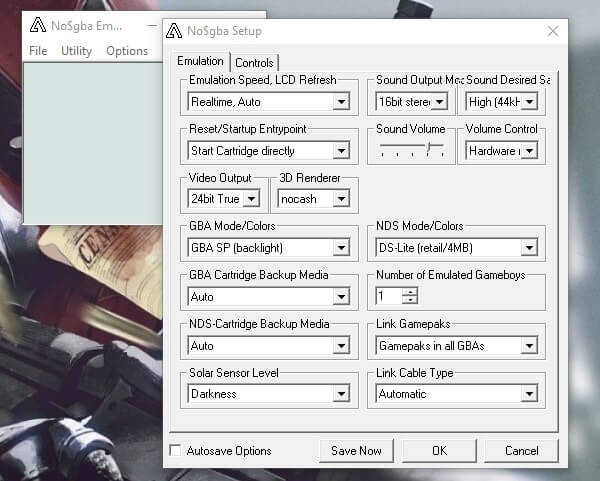This screenshot has width=600, height=481.
Task: Open the Sound Desired Sample Rate dropdown
Action: [x=501, y=102]
